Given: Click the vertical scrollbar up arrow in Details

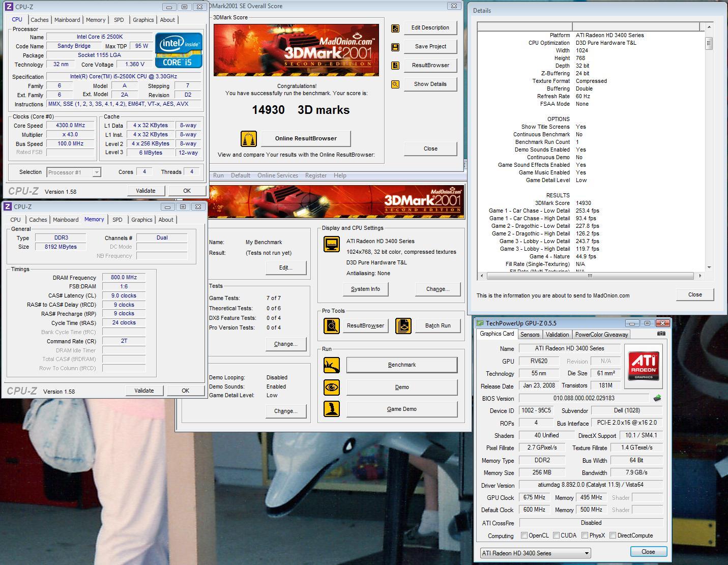Looking at the screenshot, I should coord(709,26).
